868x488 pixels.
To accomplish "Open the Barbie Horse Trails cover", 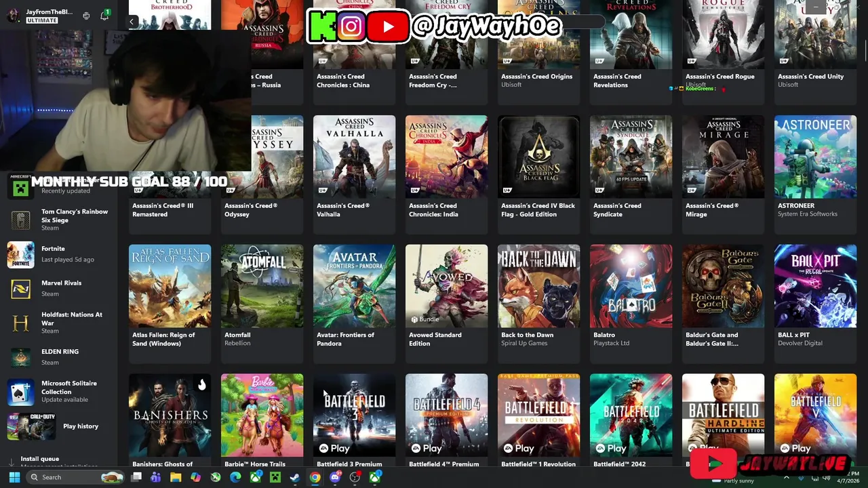I will [262, 415].
